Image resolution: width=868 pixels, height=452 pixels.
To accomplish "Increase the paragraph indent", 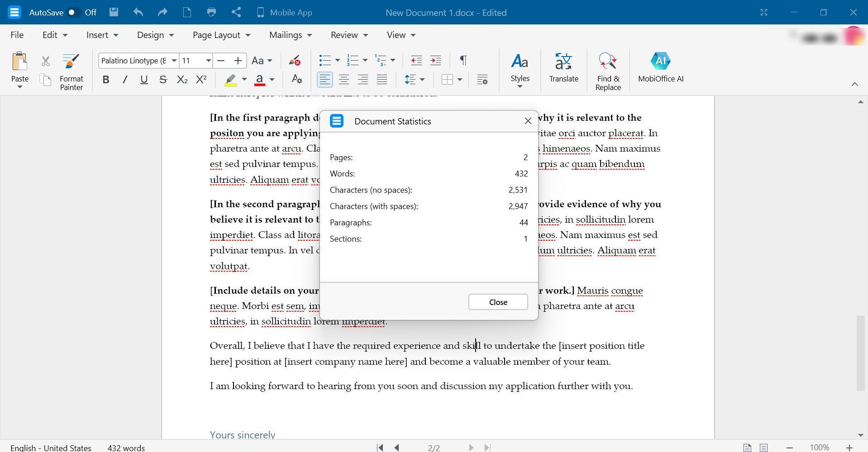I will tap(435, 60).
